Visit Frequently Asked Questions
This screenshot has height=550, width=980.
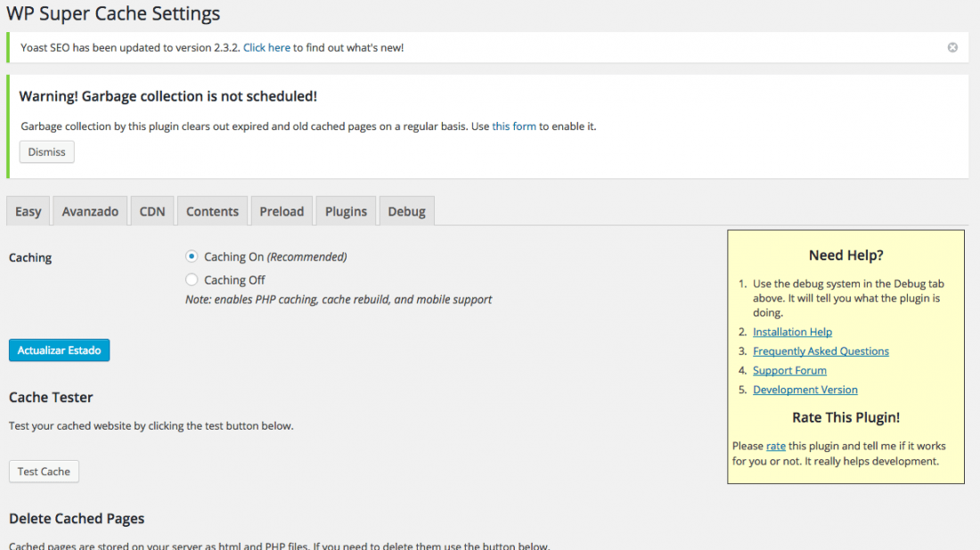click(821, 351)
